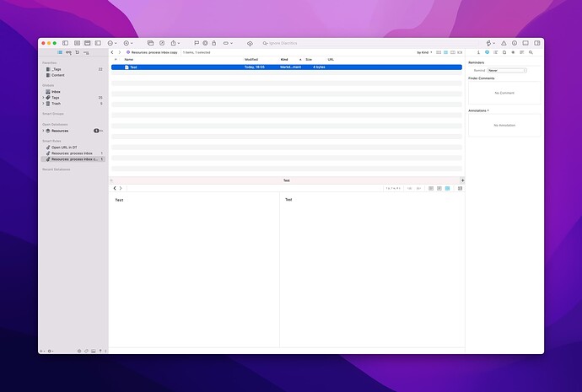The height and width of the screenshot is (392, 582).
Task: Go back in the item list navigation
Action: point(112,52)
